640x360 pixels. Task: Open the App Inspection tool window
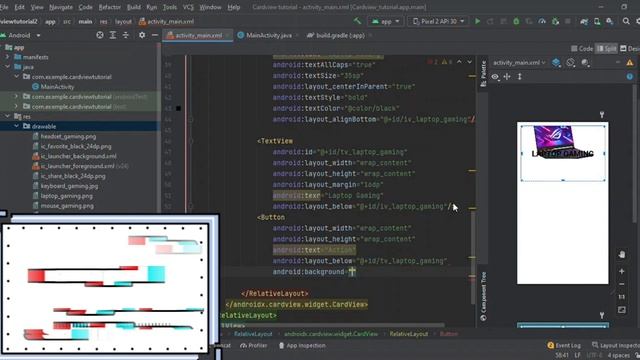click(x=302, y=345)
